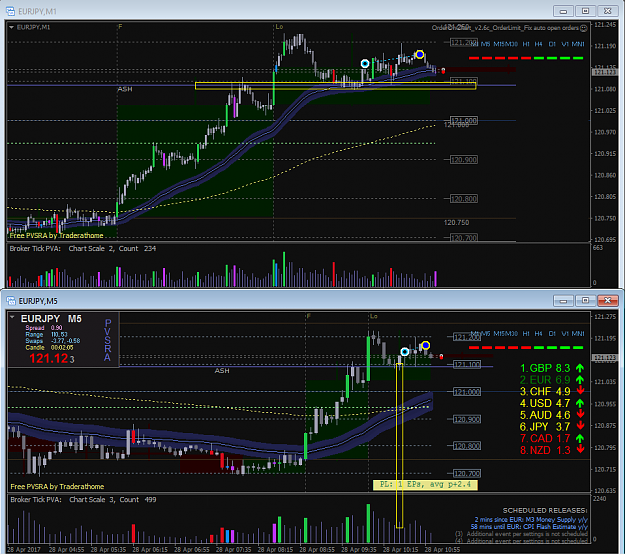Click the expert advisor smiley icon in M1 chart
The height and width of the screenshot is (555, 625).
coord(584,28)
